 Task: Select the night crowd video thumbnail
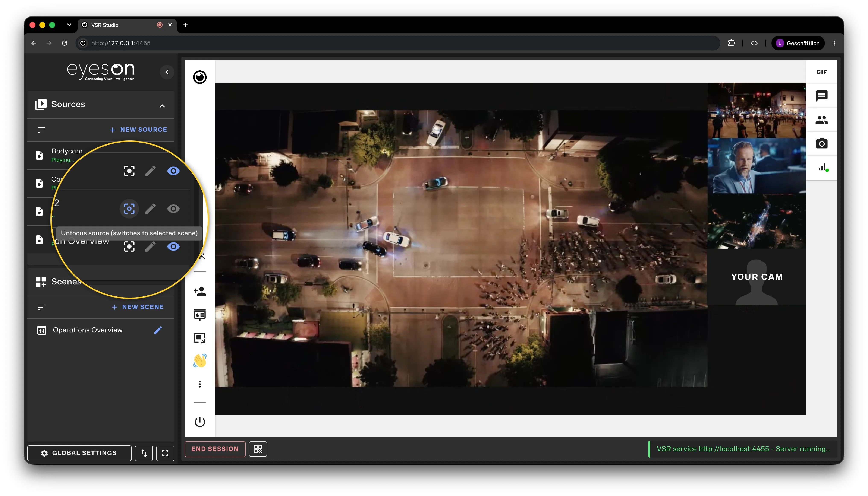coord(757,110)
